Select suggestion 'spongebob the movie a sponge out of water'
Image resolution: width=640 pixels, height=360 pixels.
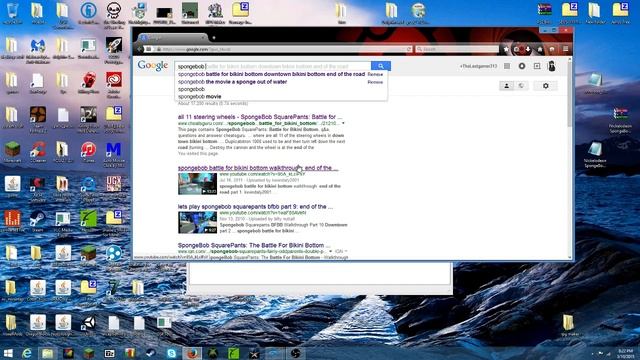[x=232, y=82]
